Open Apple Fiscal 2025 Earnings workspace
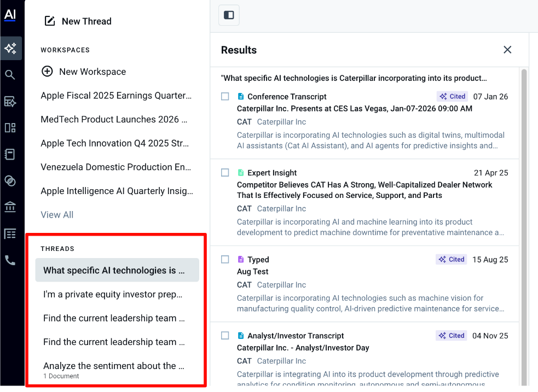 click(116, 96)
